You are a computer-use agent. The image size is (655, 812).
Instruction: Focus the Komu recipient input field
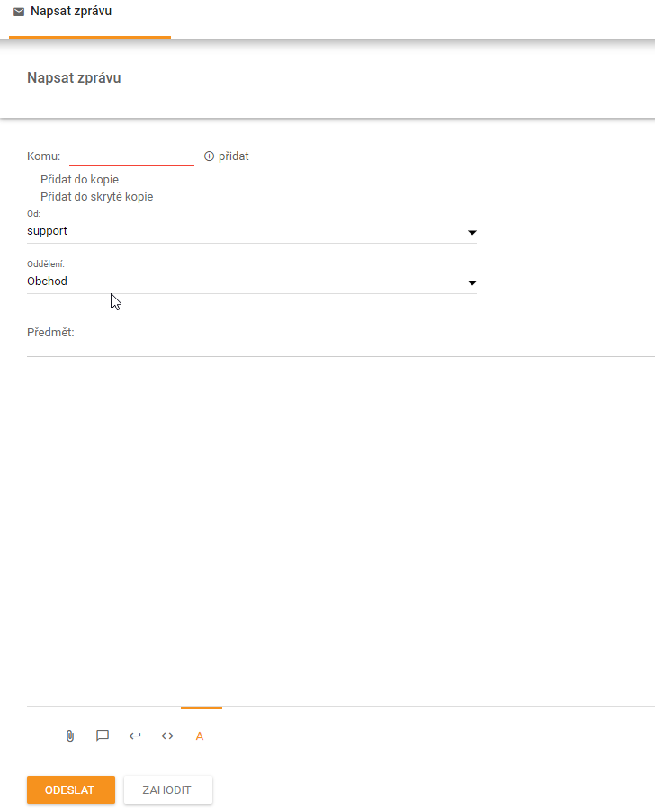(x=131, y=156)
